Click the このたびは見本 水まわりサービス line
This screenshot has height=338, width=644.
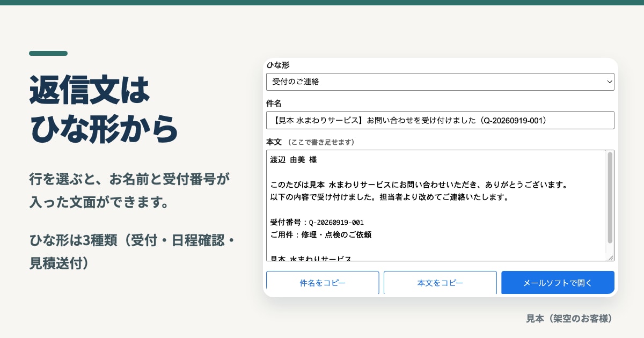pos(419,185)
